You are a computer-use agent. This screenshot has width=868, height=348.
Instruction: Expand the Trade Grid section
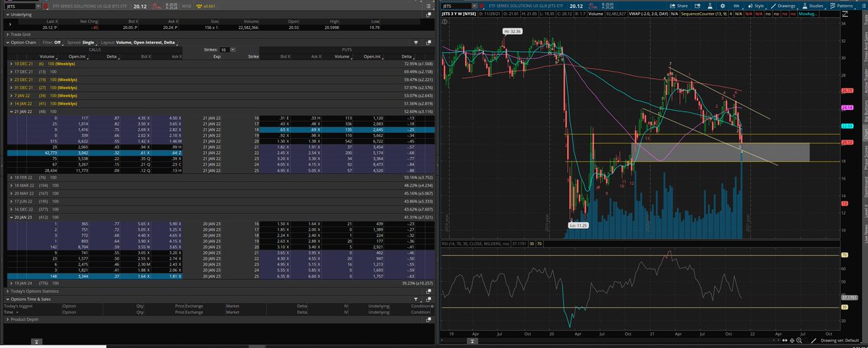pos(8,34)
